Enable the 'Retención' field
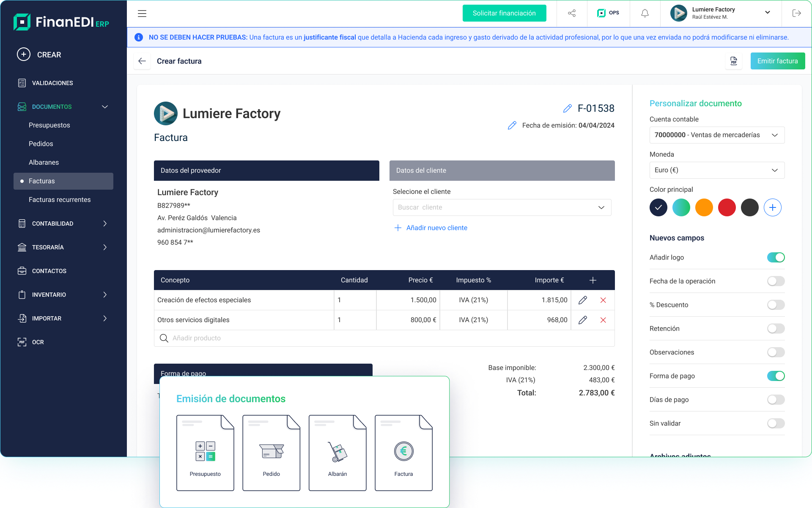This screenshot has width=812, height=508. pyautogui.click(x=776, y=328)
